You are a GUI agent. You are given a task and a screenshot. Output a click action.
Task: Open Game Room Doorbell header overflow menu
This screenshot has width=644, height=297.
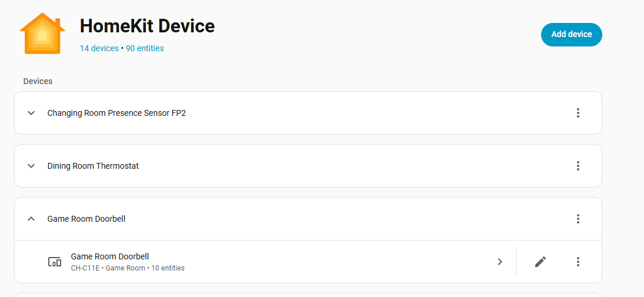click(578, 219)
